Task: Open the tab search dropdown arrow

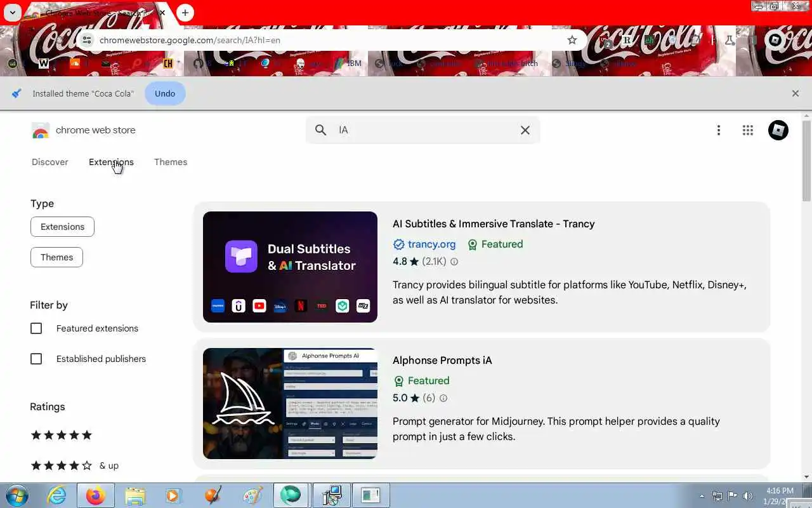Action: tap(12, 12)
